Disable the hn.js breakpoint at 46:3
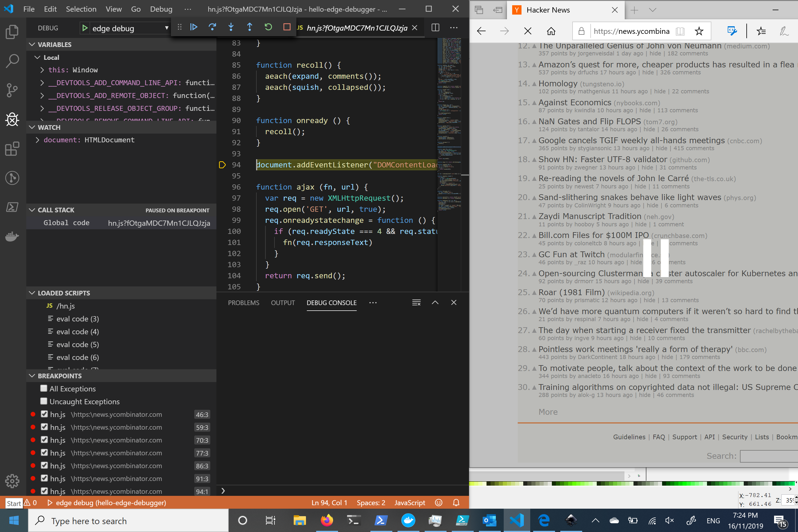798x532 pixels. pyautogui.click(x=44, y=414)
